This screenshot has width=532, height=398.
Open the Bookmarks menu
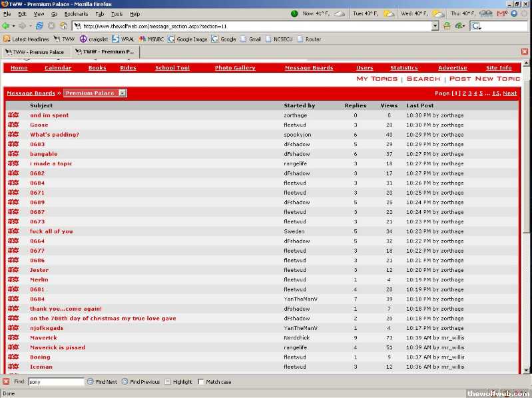[x=76, y=13]
